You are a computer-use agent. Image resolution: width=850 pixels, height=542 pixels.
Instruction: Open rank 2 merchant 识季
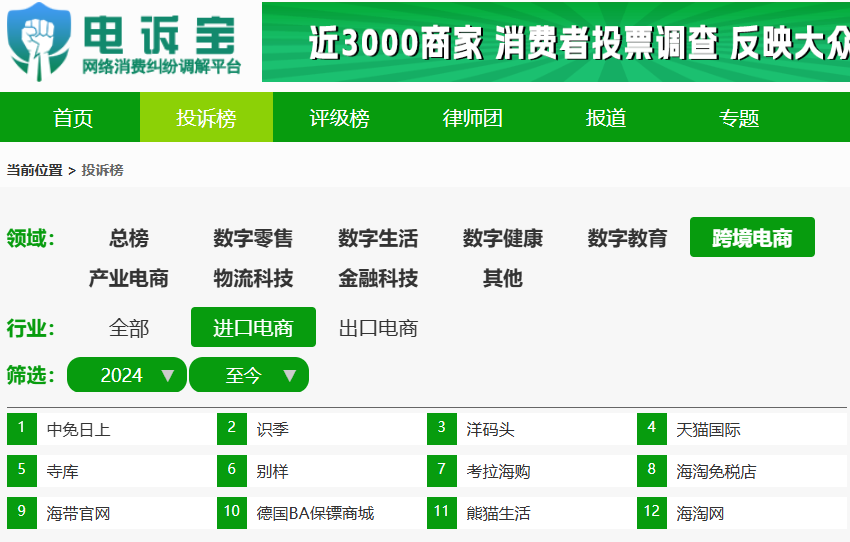point(272,430)
